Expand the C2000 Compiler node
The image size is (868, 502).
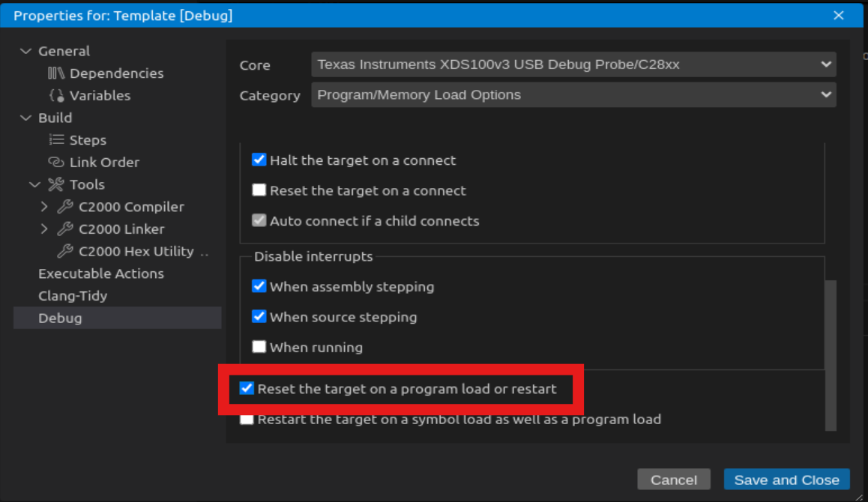[x=44, y=207]
